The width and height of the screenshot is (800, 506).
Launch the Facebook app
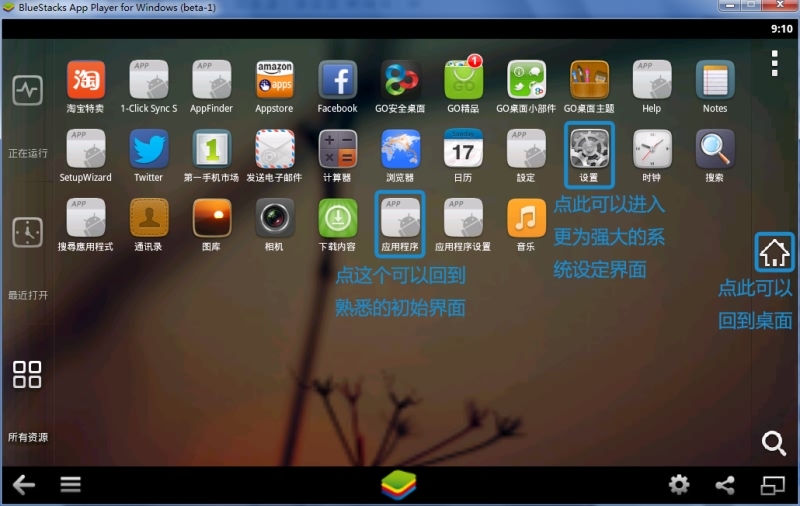pos(337,80)
